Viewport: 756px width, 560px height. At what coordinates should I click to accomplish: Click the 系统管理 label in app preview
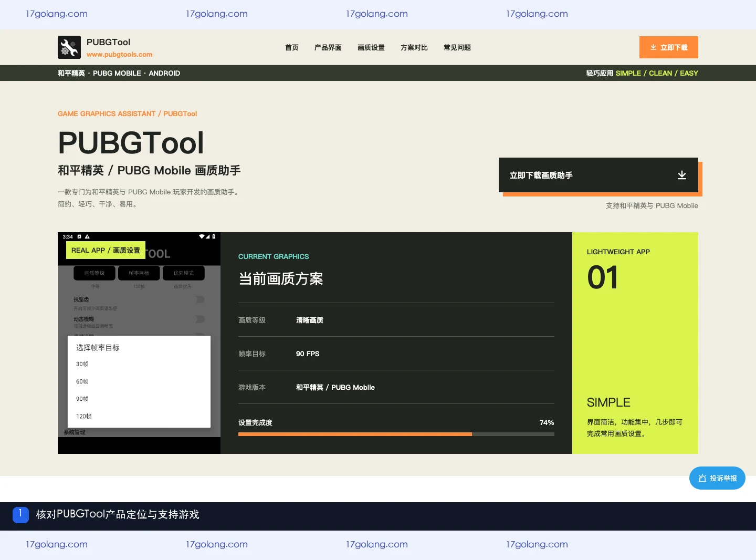(x=75, y=432)
